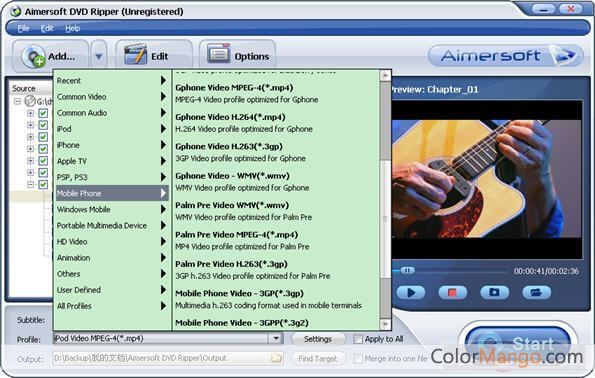
Task: Uncheck the fourth title checkbox
Action: click(43, 149)
